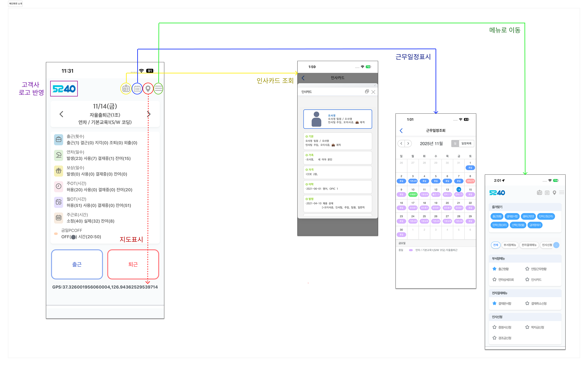Screen dimensions: 588x366
Task: Click the back arrow in 근무일정조회 header
Action: [x=401, y=131]
